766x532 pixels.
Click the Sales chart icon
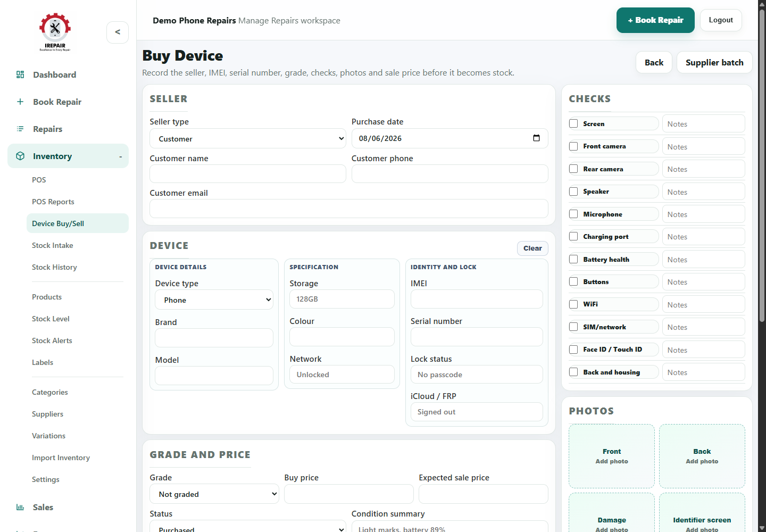pyautogui.click(x=20, y=507)
